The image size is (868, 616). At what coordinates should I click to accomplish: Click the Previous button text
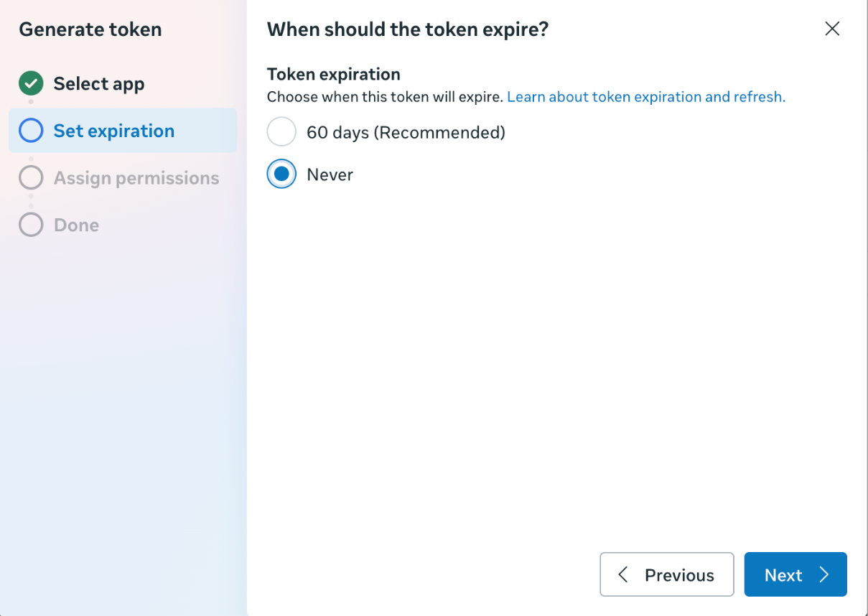(679, 575)
